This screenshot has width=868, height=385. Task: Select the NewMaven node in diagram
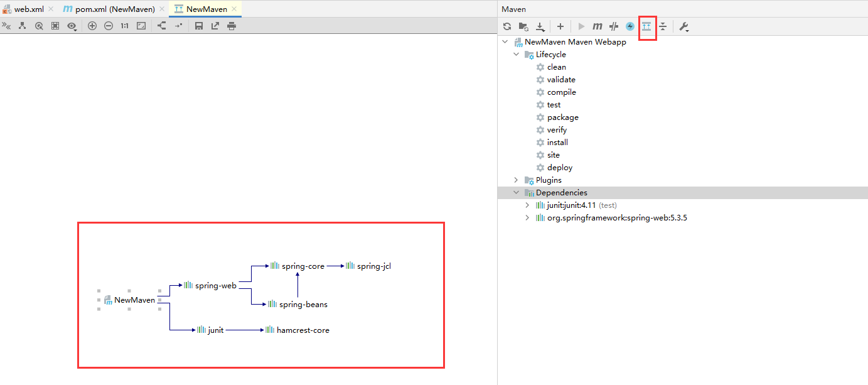(129, 300)
